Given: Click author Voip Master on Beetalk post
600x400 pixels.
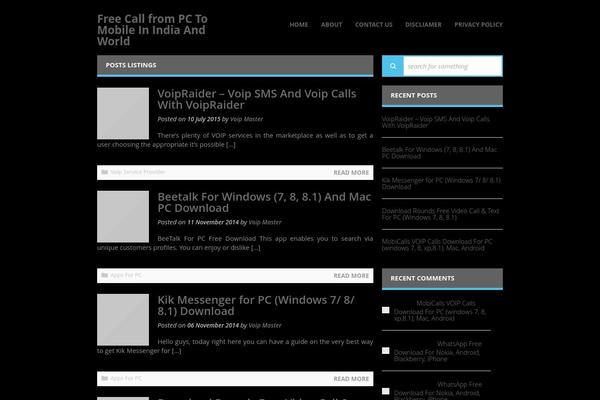Looking at the screenshot, I should pyautogui.click(x=265, y=222).
